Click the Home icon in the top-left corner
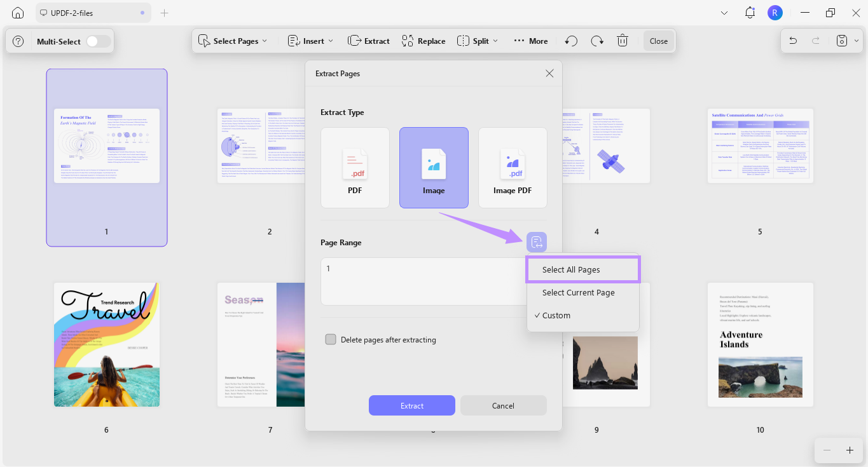This screenshot has height=467, width=868. click(x=17, y=12)
